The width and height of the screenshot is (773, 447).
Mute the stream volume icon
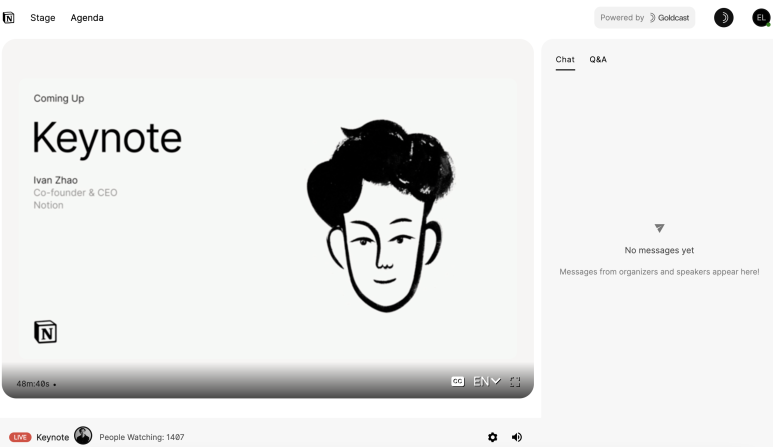[x=517, y=437]
